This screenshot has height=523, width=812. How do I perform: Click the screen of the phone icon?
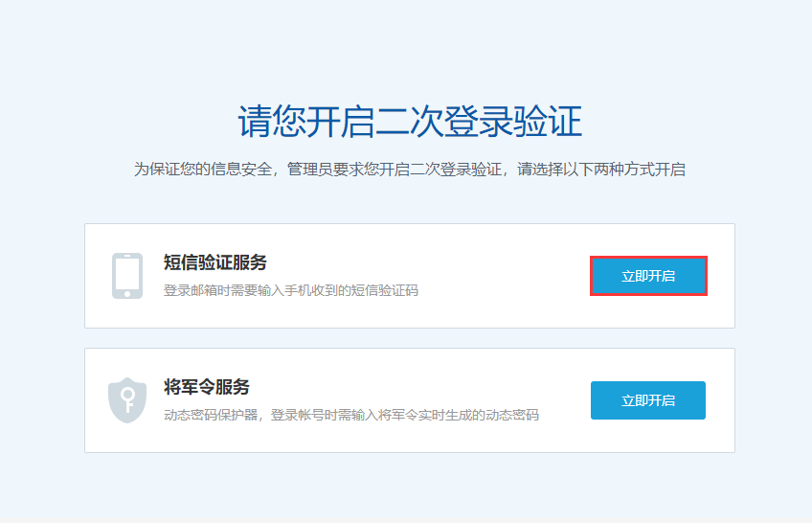[x=127, y=274]
